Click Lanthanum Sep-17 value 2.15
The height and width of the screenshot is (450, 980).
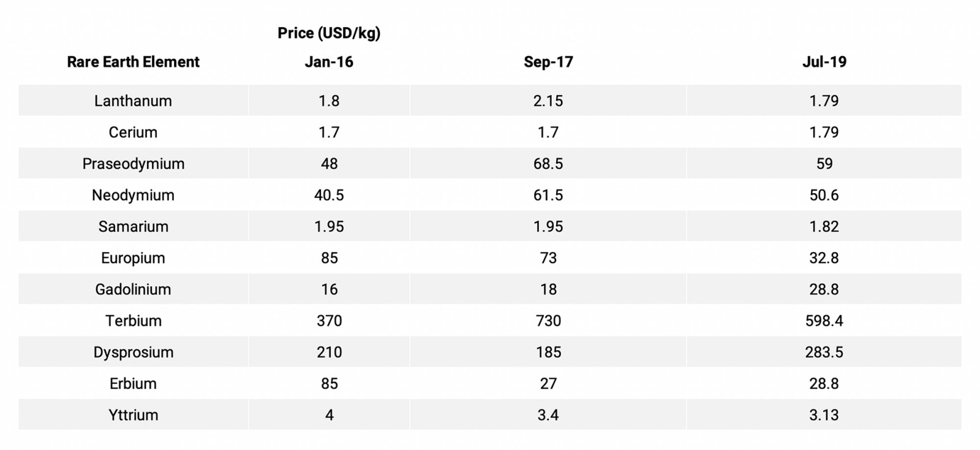click(548, 101)
